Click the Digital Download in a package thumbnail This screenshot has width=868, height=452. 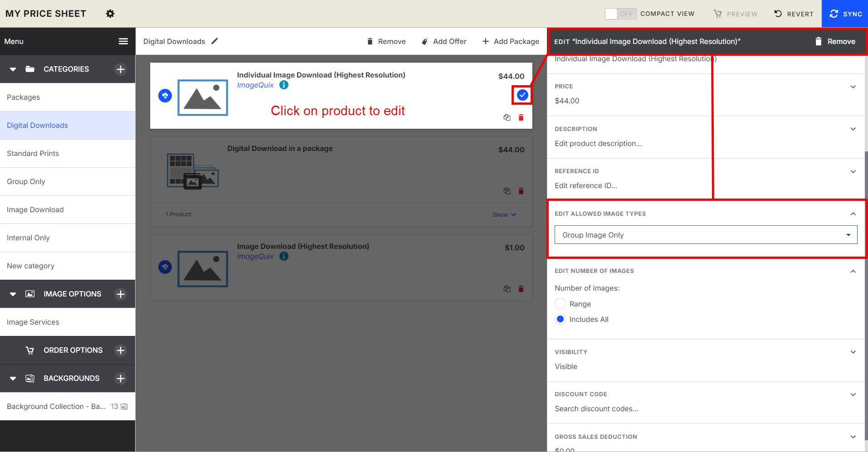(x=193, y=171)
